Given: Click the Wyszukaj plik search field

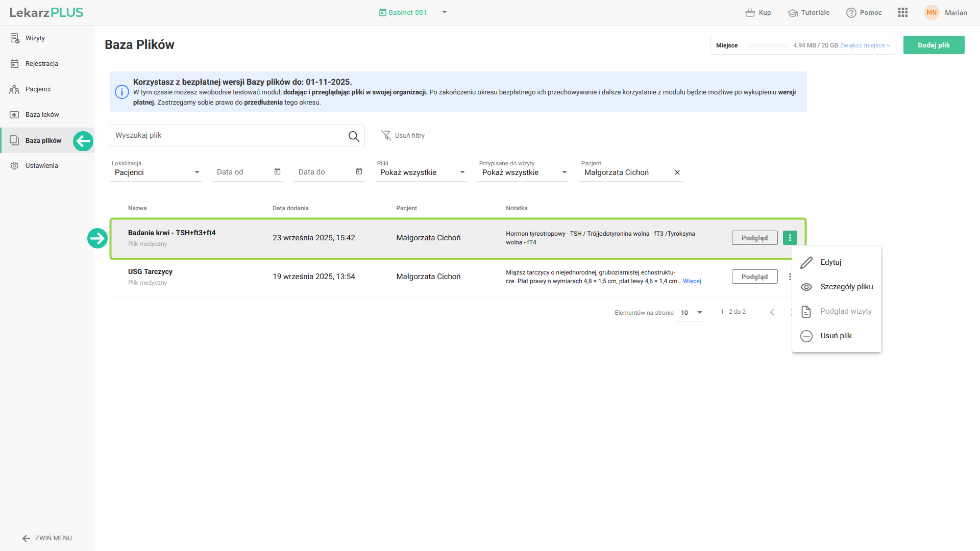Looking at the screenshot, I should coord(227,136).
